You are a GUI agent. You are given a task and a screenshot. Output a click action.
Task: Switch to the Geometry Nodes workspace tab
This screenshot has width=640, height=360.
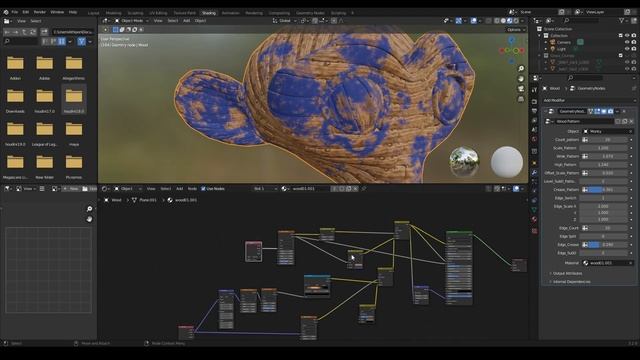click(x=310, y=13)
